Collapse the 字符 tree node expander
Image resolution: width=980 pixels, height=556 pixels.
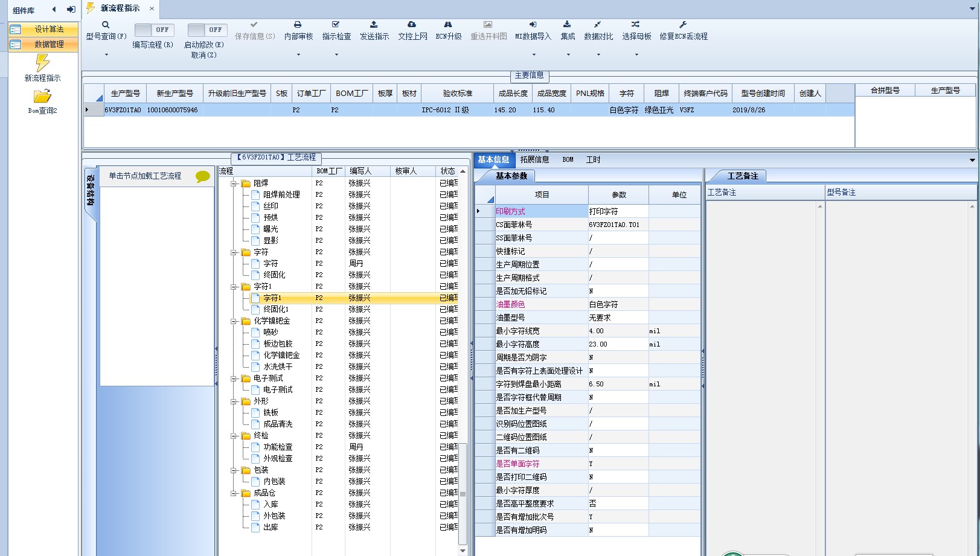pos(234,252)
